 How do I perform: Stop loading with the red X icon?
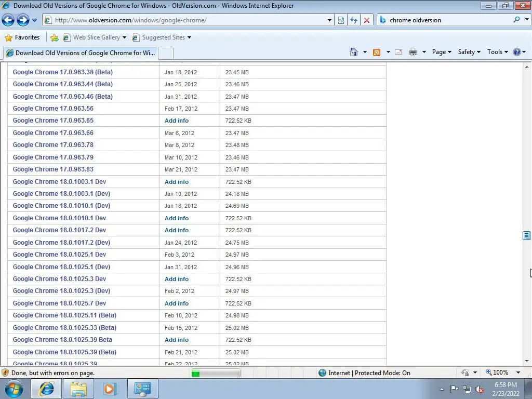pos(367,20)
